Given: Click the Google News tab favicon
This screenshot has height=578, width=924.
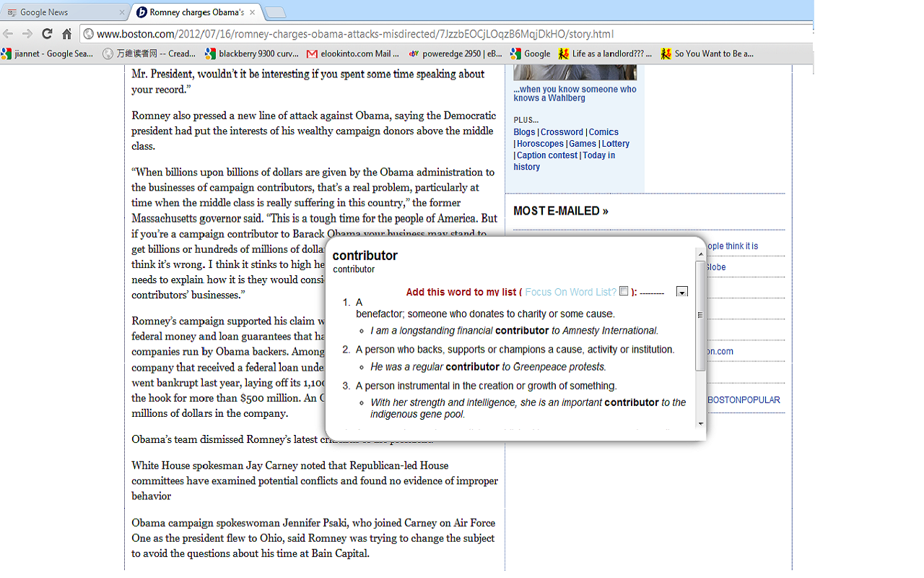Looking at the screenshot, I should click(12, 12).
